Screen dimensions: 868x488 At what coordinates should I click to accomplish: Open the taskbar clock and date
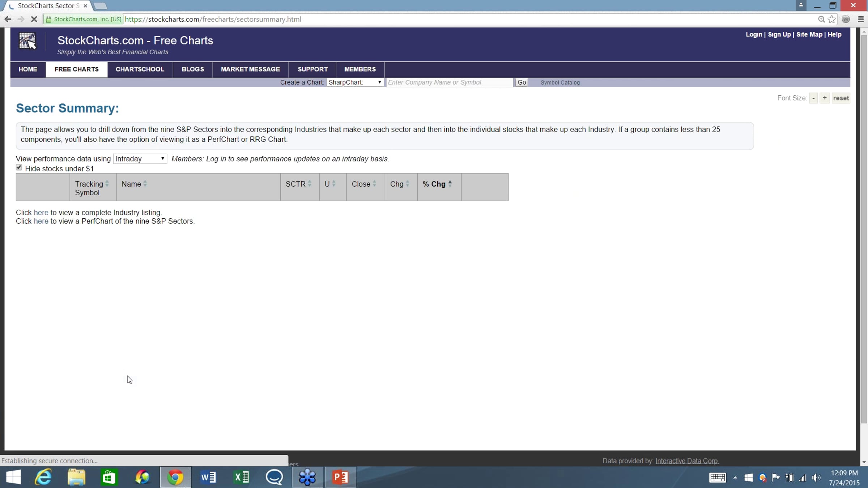click(x=844, y=478)
